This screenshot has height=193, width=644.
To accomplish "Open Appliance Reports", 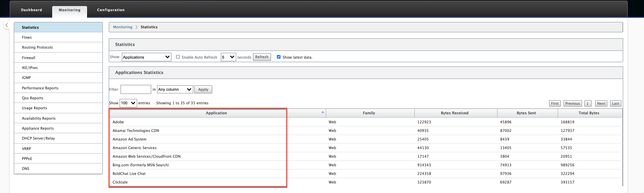I will [58, 128].
